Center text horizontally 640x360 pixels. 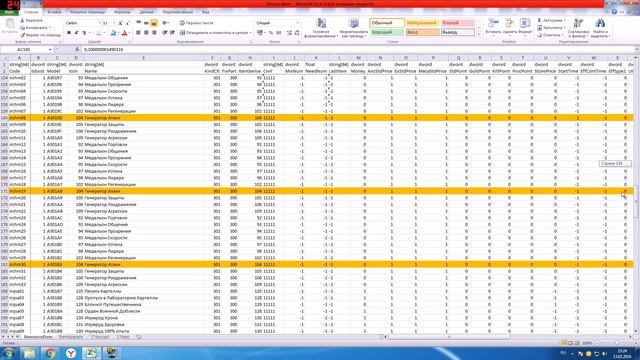pyautogui.click(x=146, y=33)
